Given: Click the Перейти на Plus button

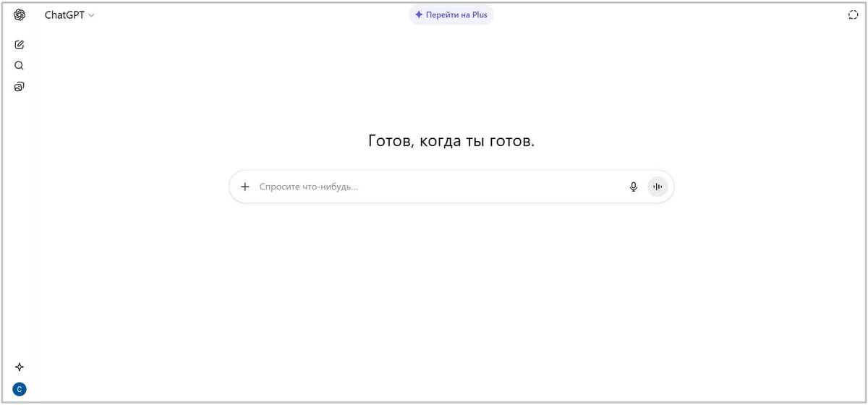Looking at the screenshot, I should click(x=451, y=14).
